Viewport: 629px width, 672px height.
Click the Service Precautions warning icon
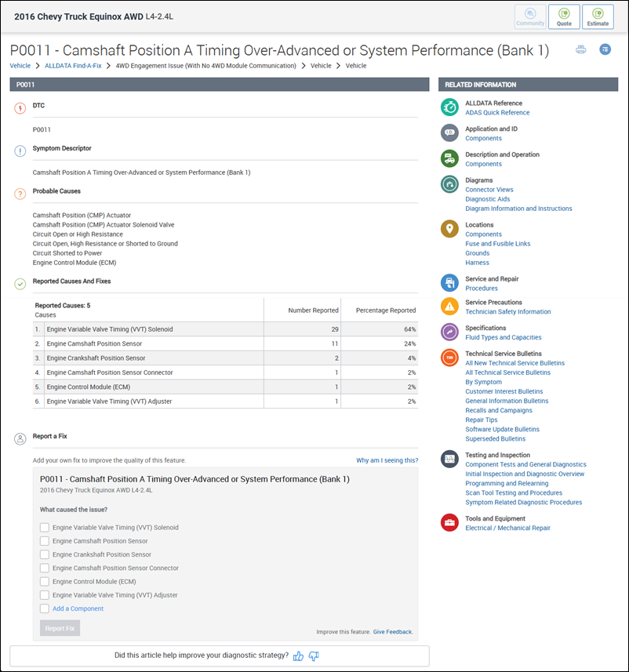pyautogui.click(x=449, y=307)
